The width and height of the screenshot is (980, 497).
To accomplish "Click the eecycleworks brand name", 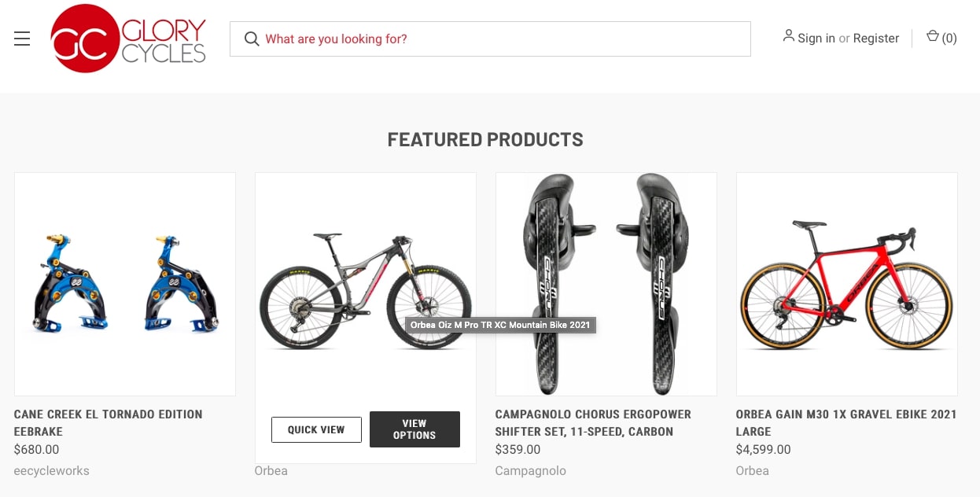I will (x=52, y=471).
